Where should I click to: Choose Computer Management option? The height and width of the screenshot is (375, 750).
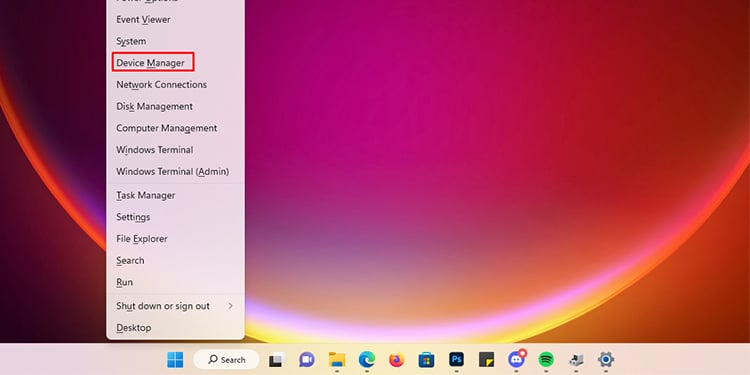[x=176, y=128]
